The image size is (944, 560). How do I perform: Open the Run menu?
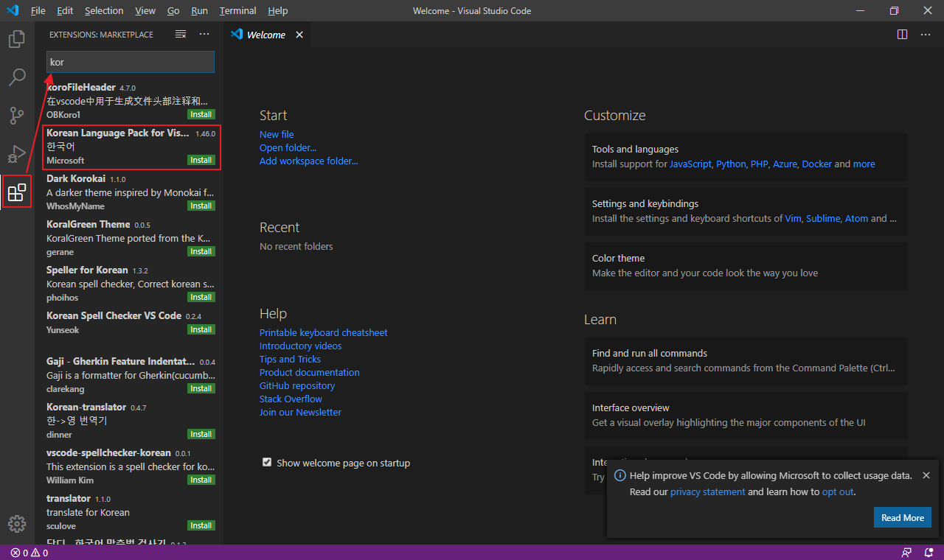(x=199, y=10)
